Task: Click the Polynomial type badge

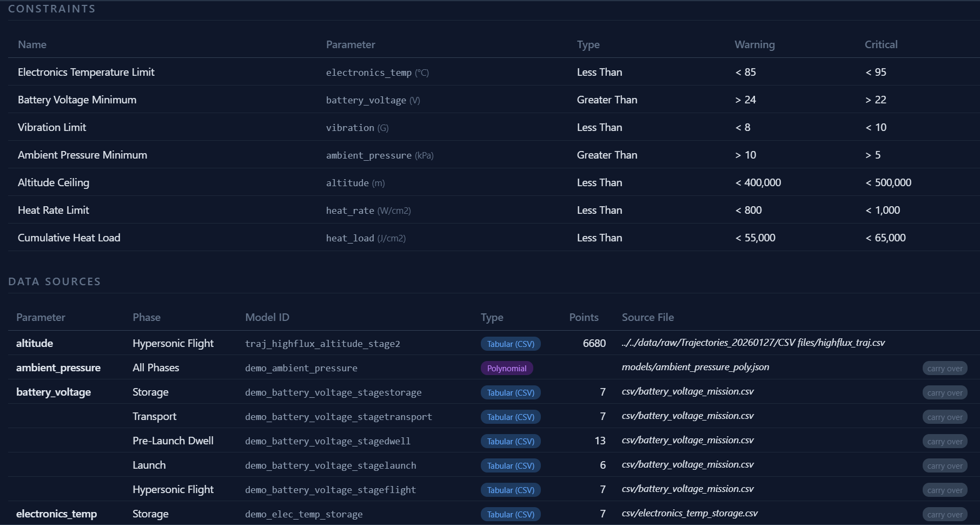Action: click(507, 369)
